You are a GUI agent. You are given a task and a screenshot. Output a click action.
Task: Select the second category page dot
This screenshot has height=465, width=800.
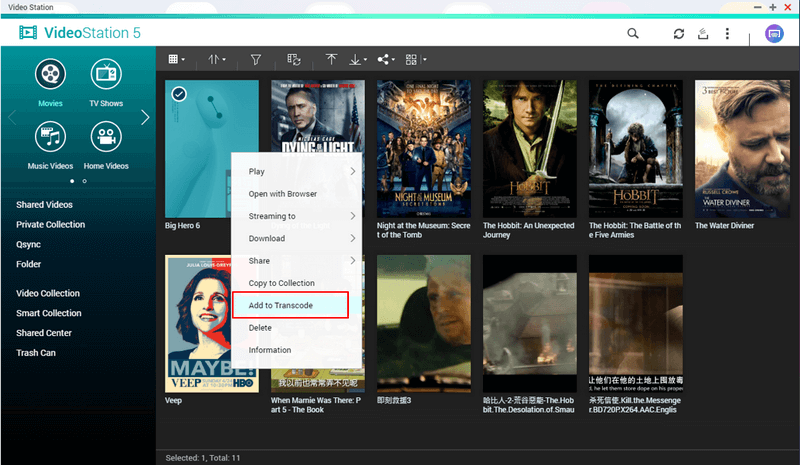pos(85,181)
